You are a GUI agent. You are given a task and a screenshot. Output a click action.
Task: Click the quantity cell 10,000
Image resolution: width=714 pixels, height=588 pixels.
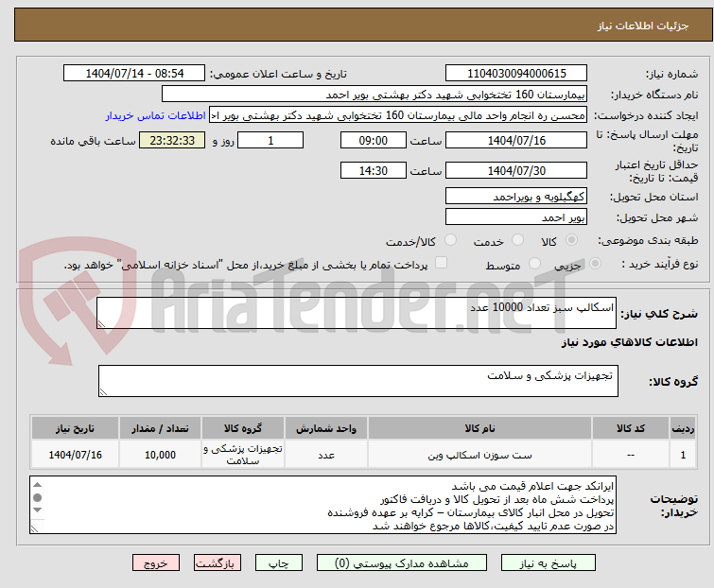pyautogui.click(x=160, y=455)
